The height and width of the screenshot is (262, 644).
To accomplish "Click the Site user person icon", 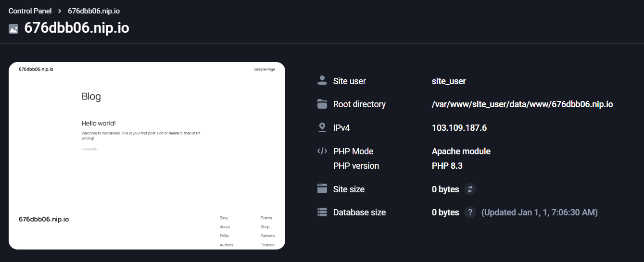I will [322, 81].
